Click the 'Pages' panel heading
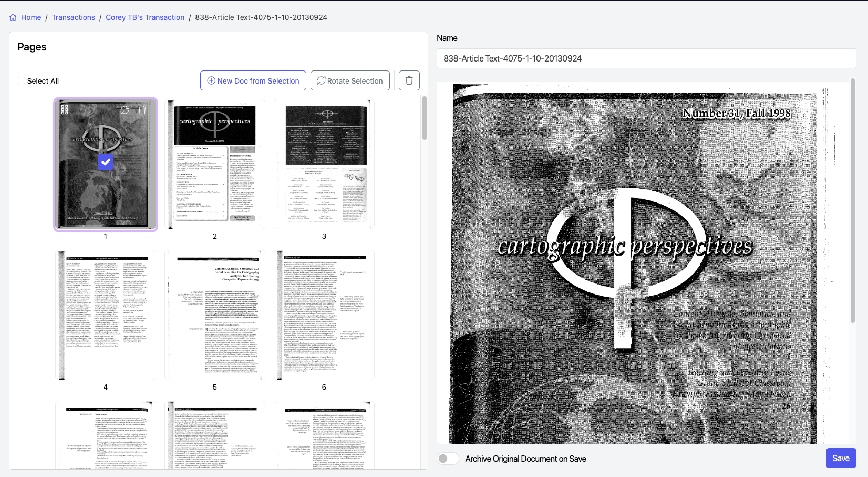The width and height of the screenshot is (868, 477). point(32,47)
